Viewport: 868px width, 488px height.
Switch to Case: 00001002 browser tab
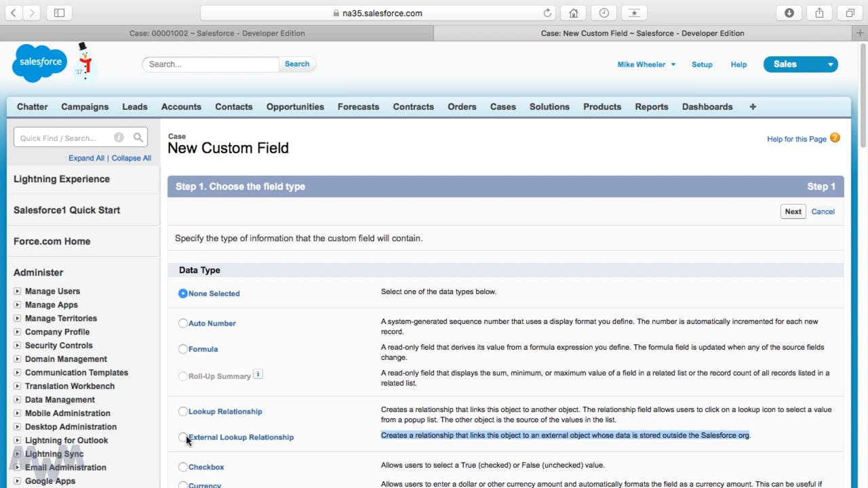pos(217,33)
